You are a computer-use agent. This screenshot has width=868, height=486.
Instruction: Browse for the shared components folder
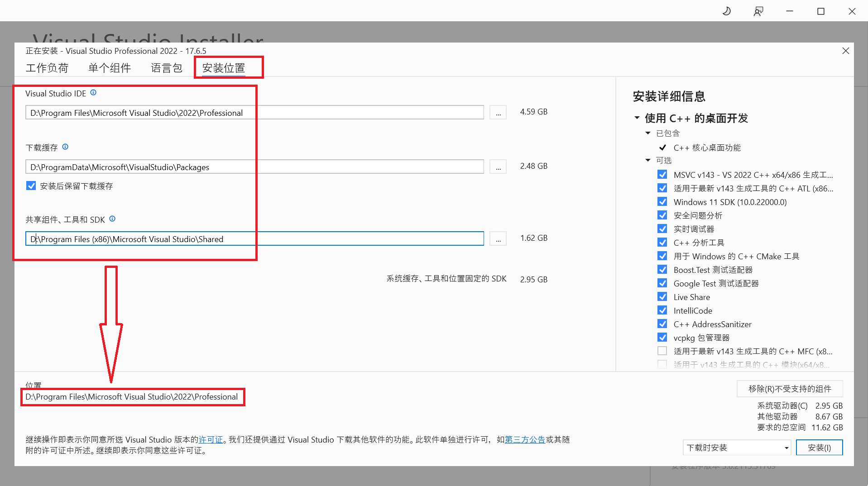coord(498,239)
